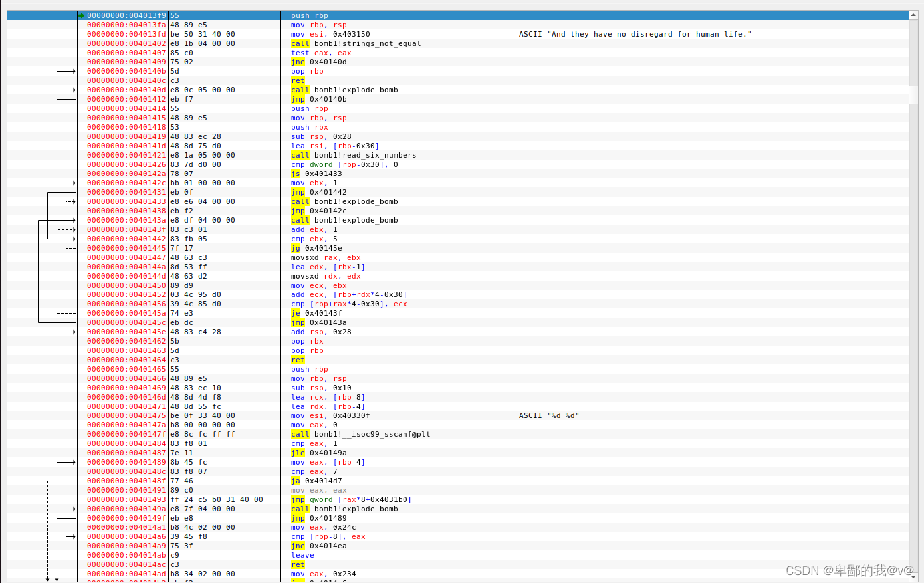Click opcode bytes e8 8c fc ff ff
The image size is (924, 583).
pos(203,434)
